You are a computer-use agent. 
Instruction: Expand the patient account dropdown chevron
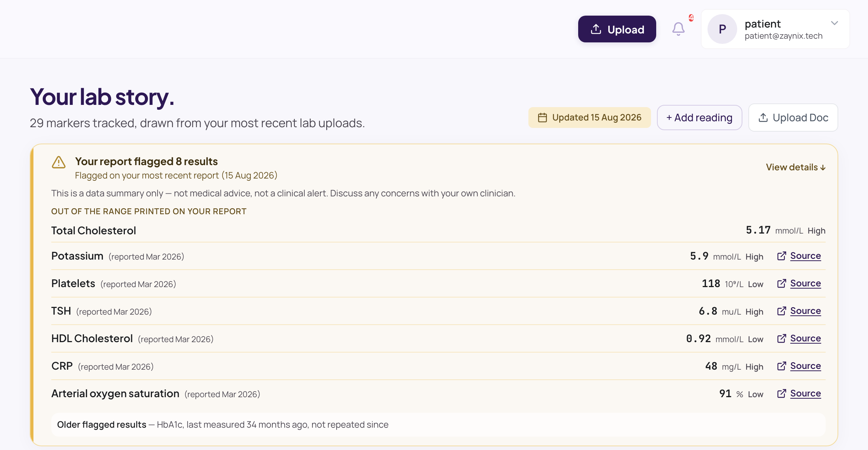(x=835, y=23)
